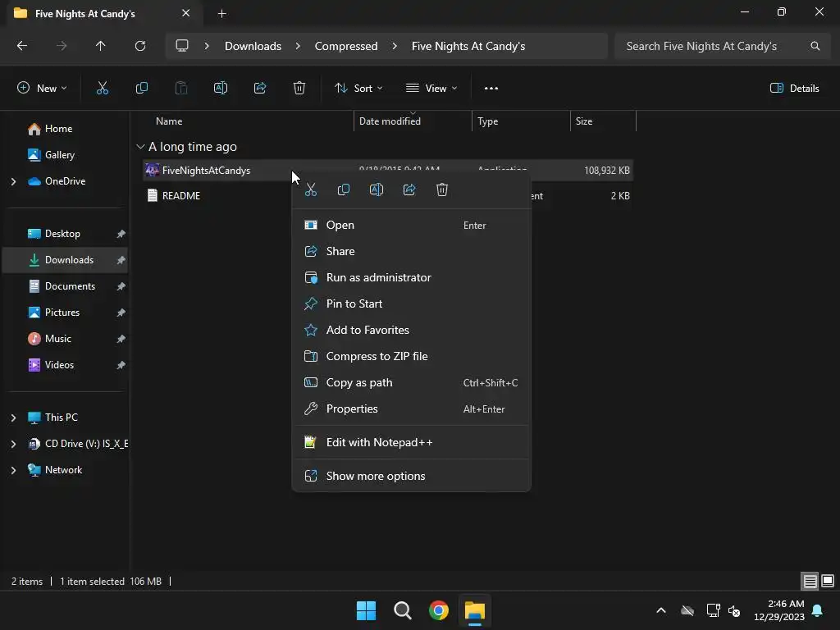Go back with the Back arrow
The image size is (840, 630).
(22, 46)
